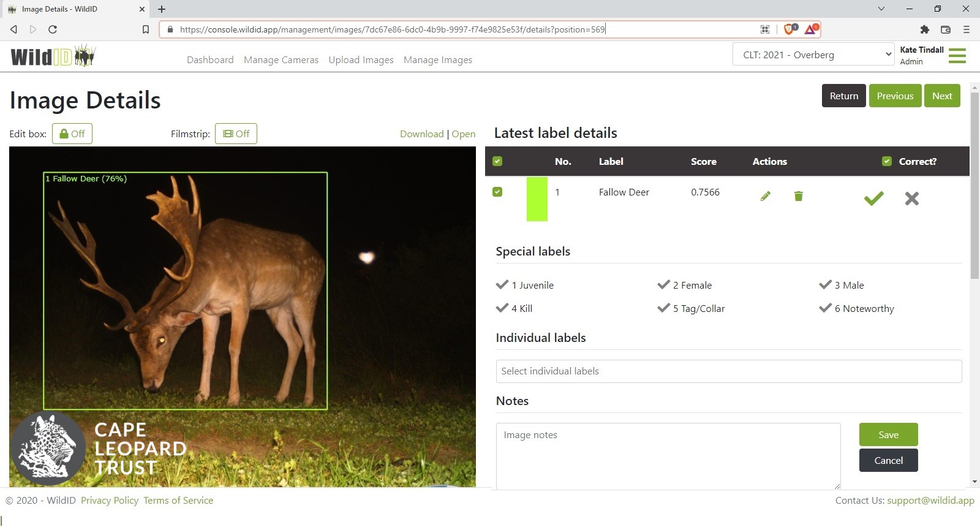Viewport: 980px width, 527px height.
Task: Toggle the Edit box Off switch
Action: (x=72, y=134)
